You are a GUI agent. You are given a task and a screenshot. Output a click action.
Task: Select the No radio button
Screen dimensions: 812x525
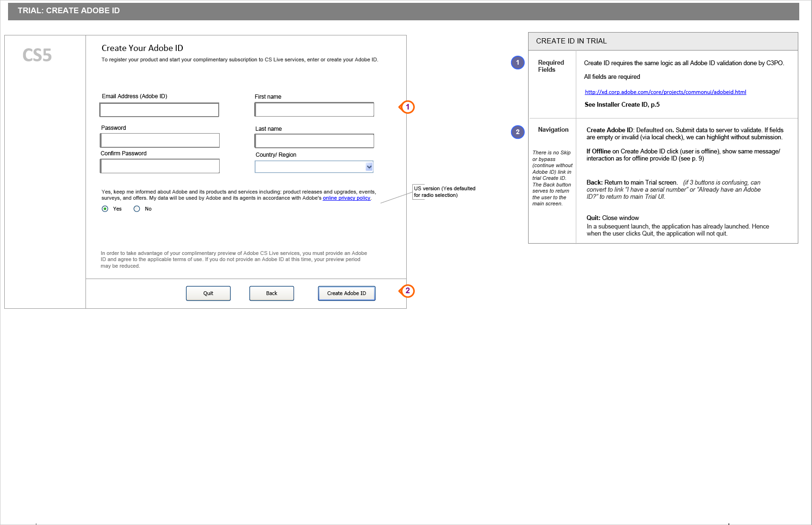137,209
